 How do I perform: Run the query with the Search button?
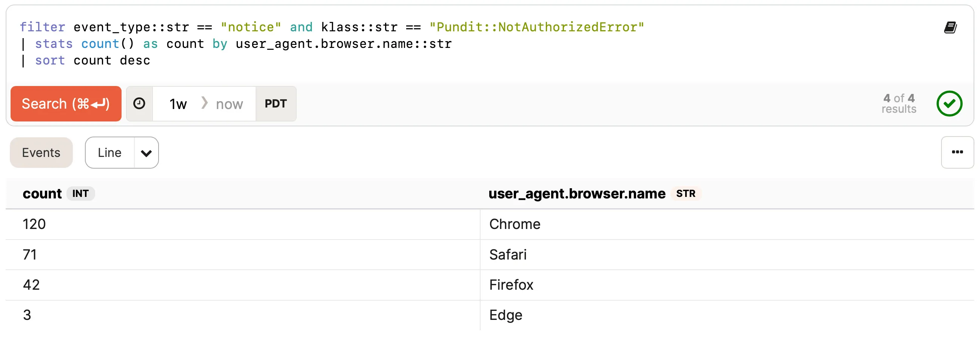click(66, 103)
